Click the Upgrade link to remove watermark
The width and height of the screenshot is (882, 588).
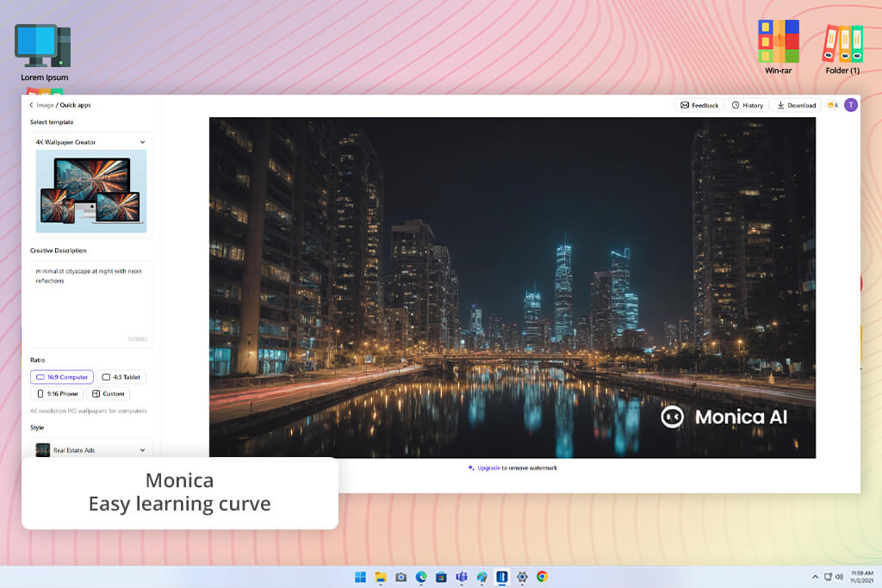tap(488, 467)
